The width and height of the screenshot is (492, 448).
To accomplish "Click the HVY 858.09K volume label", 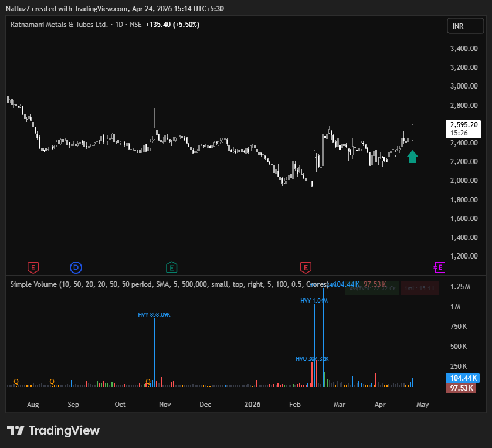I will [154, 315].
